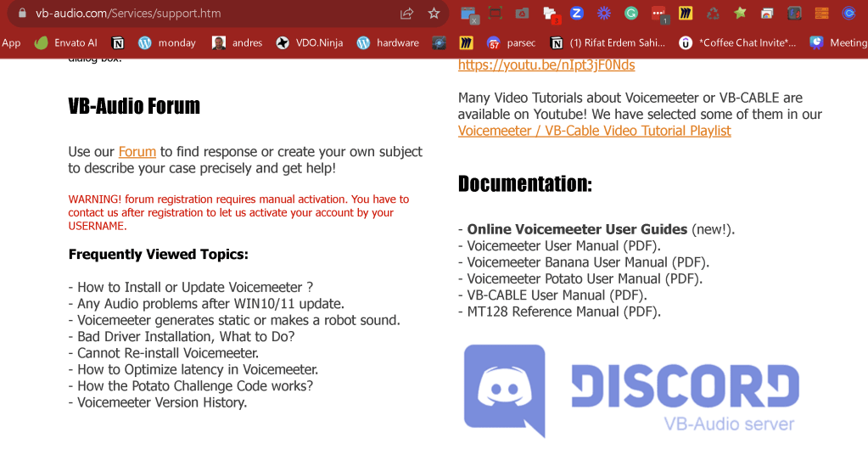Screen dimensions: 868x455
Task: Open topic Voicemeeter generates static or robot sound
Action: 238,320
